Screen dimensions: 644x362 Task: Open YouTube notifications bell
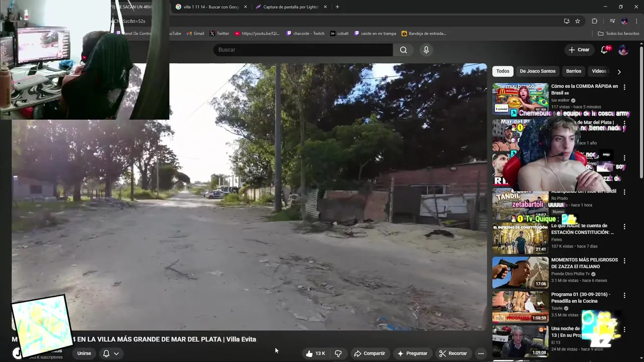pyautogui.click(x=605, y=50)
